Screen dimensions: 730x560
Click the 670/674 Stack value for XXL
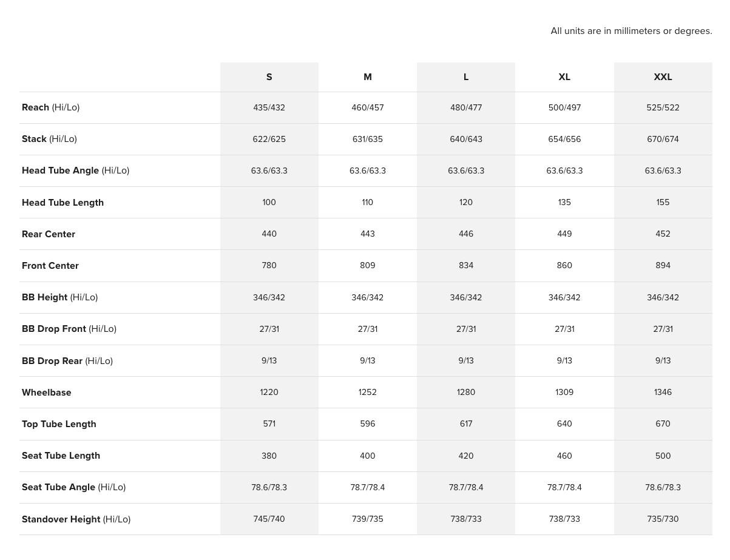click(x=663, y=139)
